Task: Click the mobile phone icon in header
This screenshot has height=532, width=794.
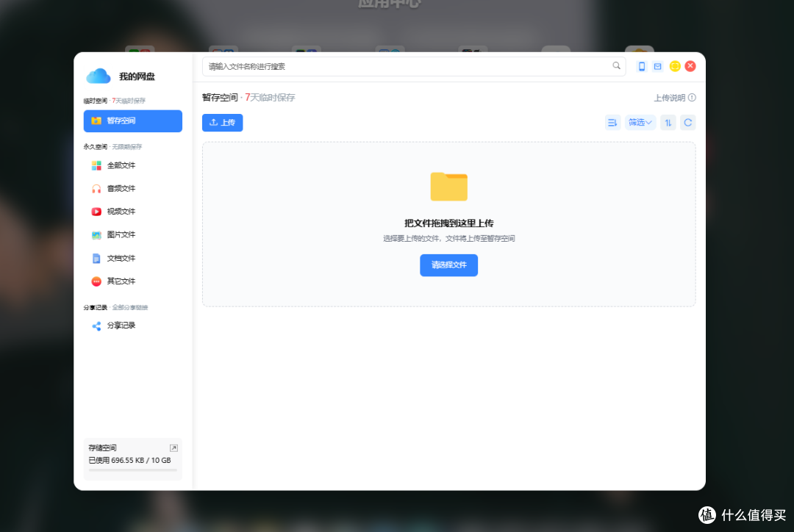Action: 642,66
